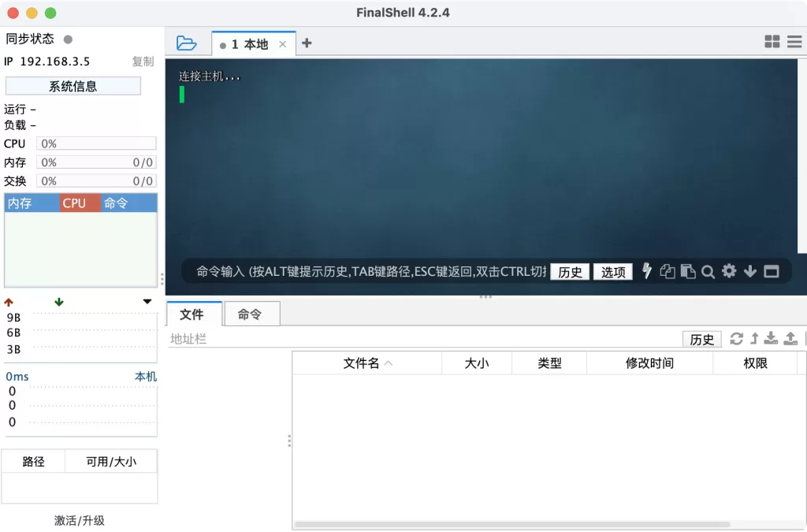Click the file panel download icon
This screenshot has height=532, width=807.
(x=772, y=338)
